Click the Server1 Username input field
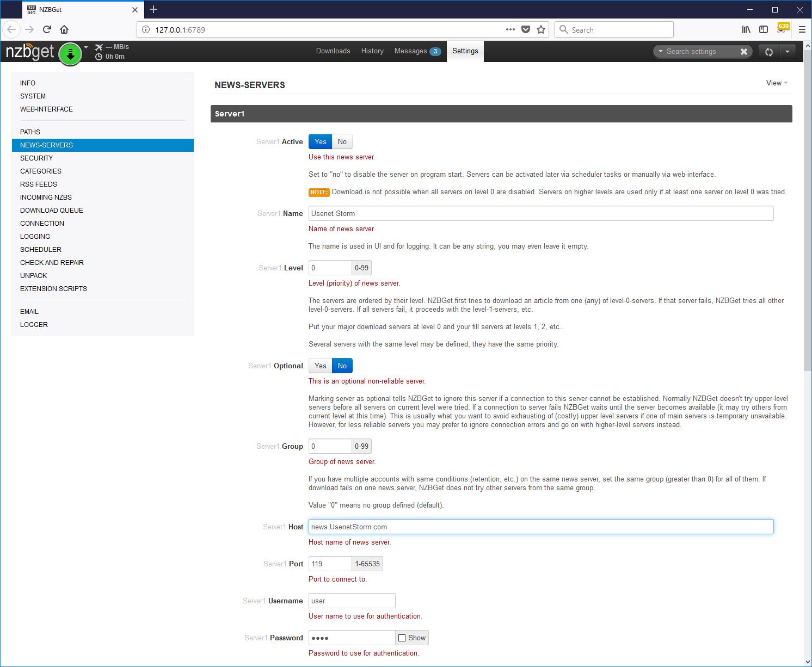812x667 pixels. pos(352,601)
